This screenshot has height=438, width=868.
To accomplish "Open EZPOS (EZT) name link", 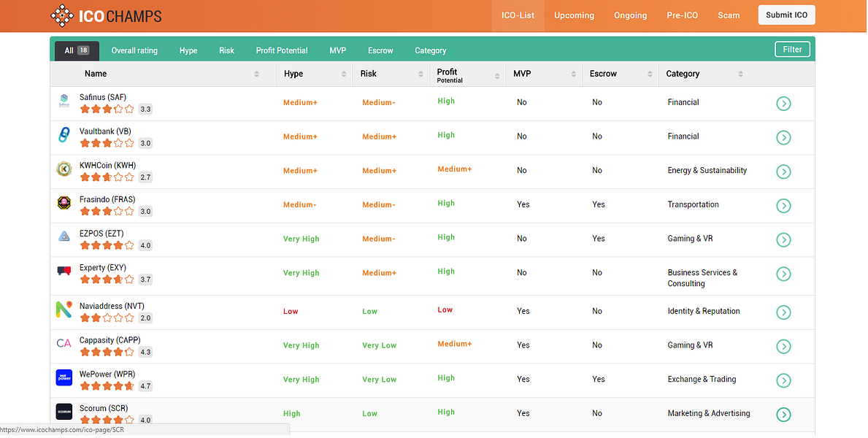I will click(101, 234).
